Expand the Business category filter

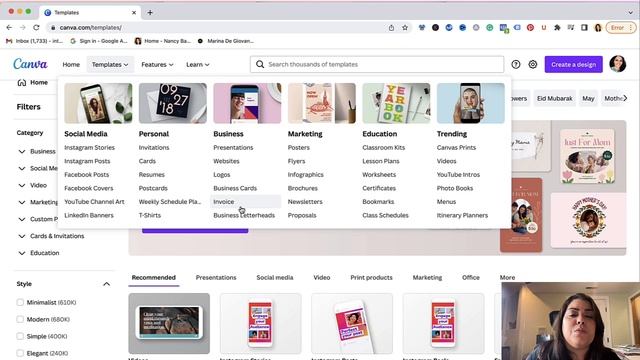22,151
